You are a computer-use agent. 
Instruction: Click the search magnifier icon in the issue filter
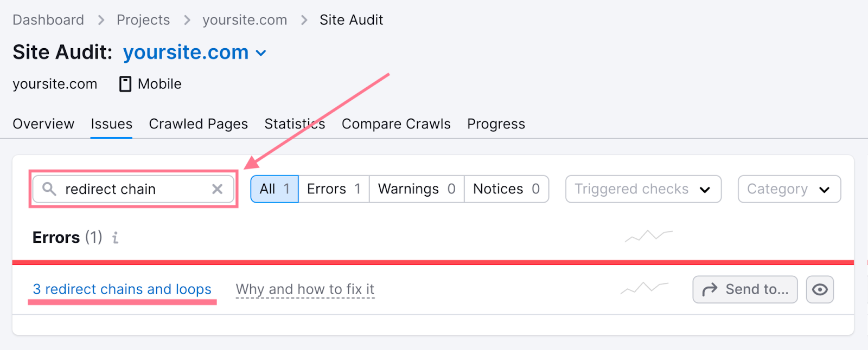pos(49,189)
